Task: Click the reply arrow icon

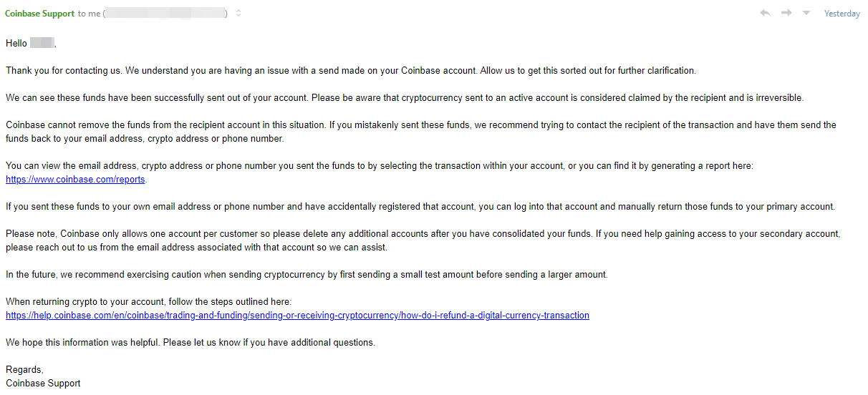Action: pyautogui.click(x=766, y=14)
